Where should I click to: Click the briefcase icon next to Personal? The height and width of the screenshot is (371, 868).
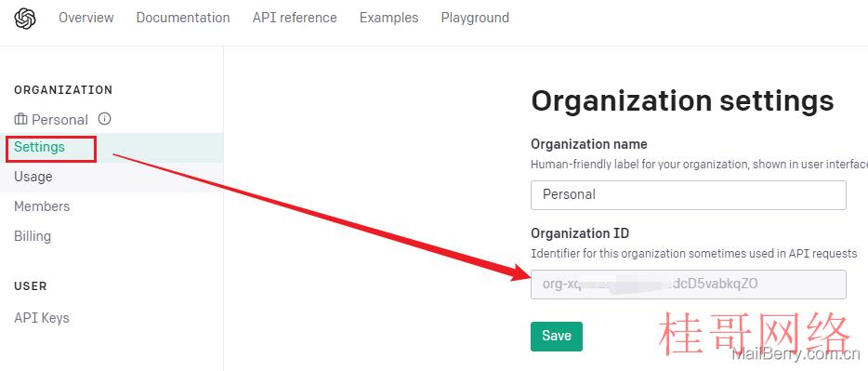[20, 119]
